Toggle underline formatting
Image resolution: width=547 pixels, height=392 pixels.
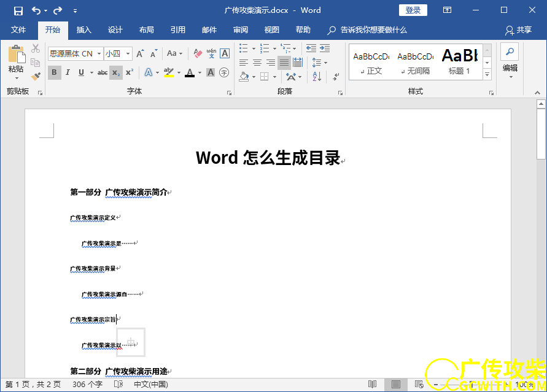[81, 72]
